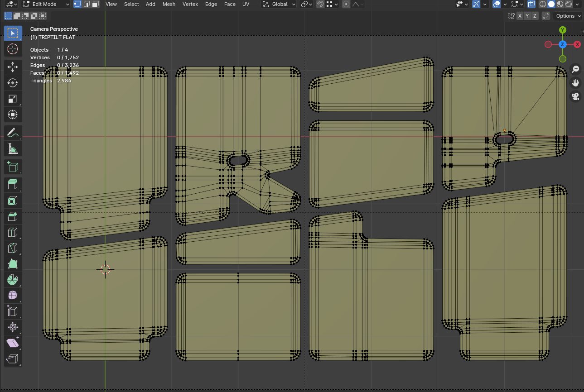
Task: Pick the Loop Cut tool
Action: [x=13, y=233]
